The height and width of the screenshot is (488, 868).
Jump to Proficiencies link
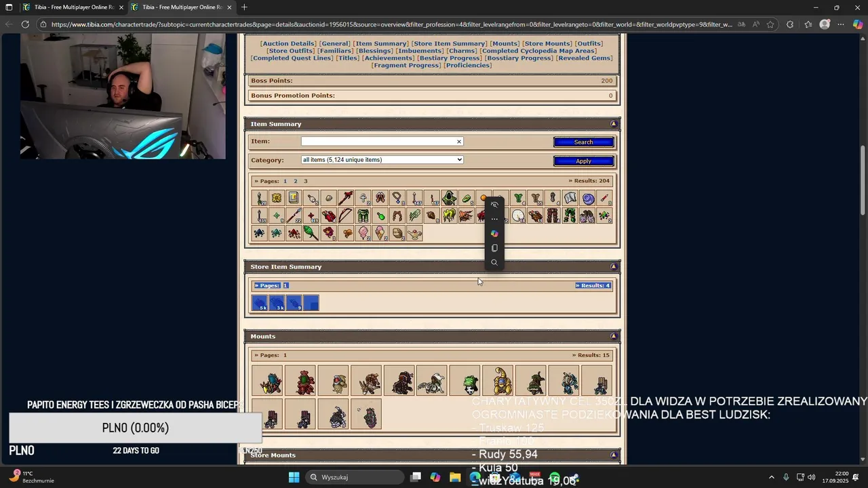468,65
